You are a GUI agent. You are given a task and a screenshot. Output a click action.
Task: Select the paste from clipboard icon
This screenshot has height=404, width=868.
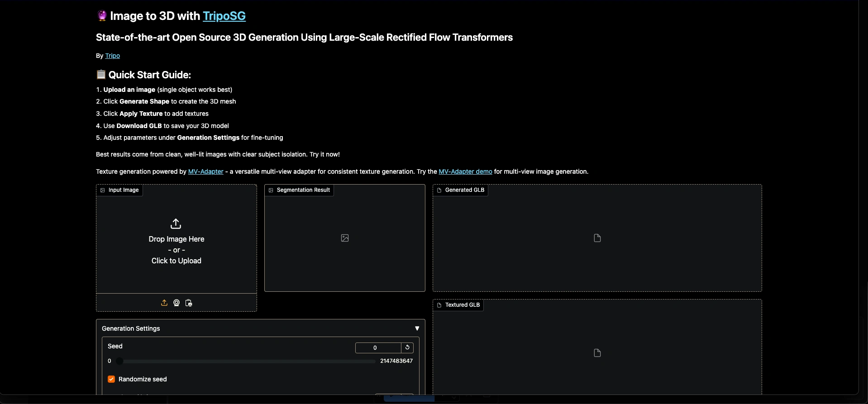pos(189,303)
